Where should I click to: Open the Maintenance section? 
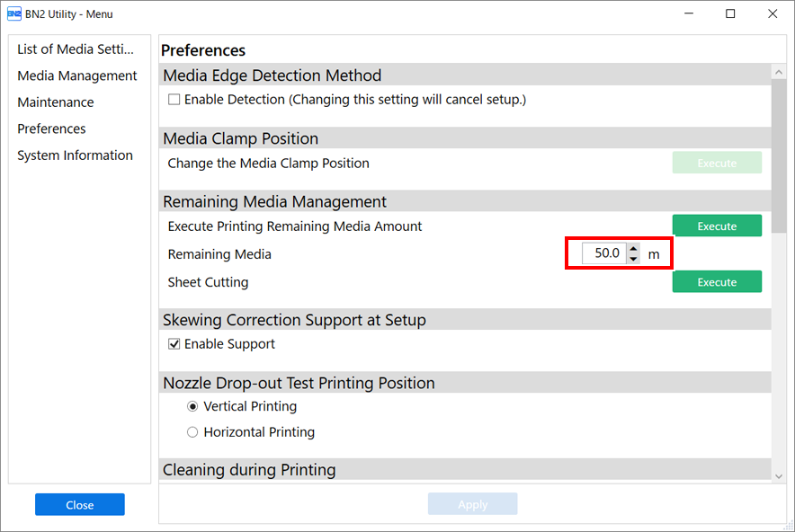(x=55, y=102)
